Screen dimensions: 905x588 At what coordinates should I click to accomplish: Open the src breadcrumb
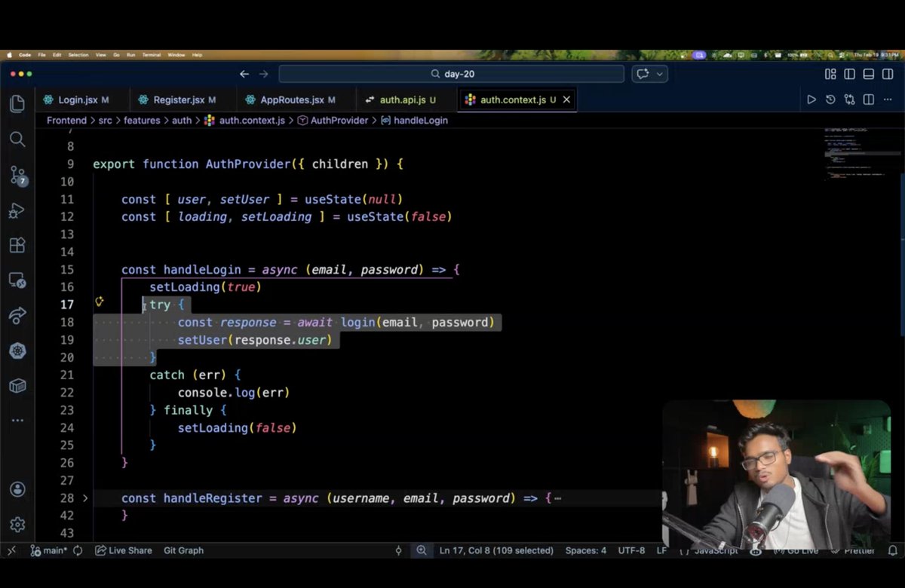click(105, 121)
